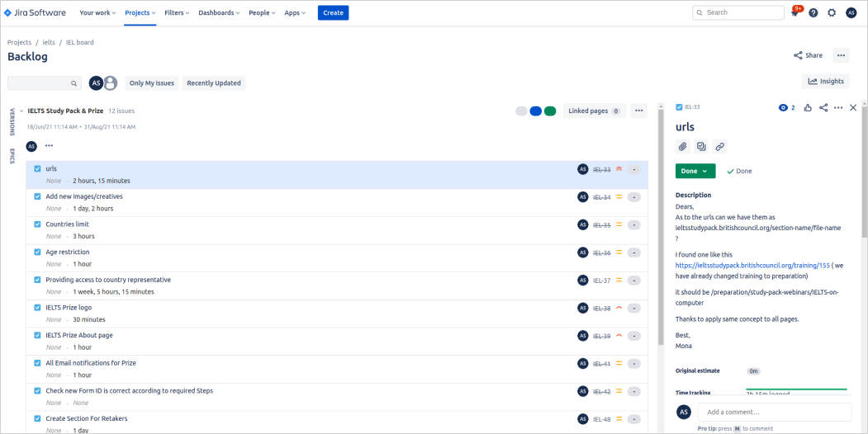
Task: Click issue type icon on All Email notifications row
Action: 38,363
